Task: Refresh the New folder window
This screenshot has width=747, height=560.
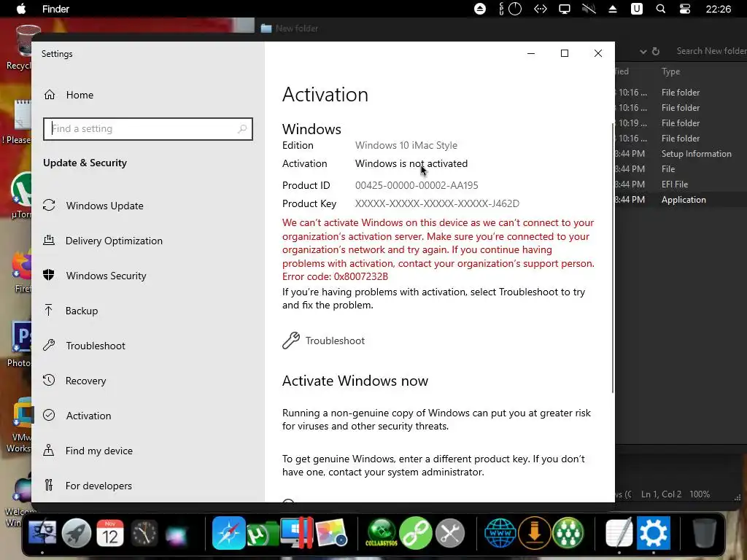Action: [656, 51]
